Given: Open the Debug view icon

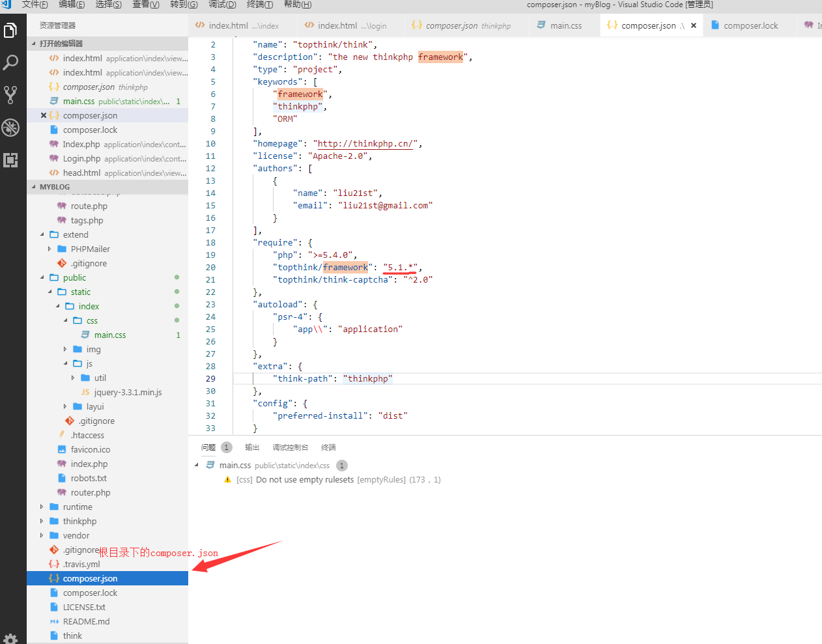Looking at the screenshot, I should [10, 128].
